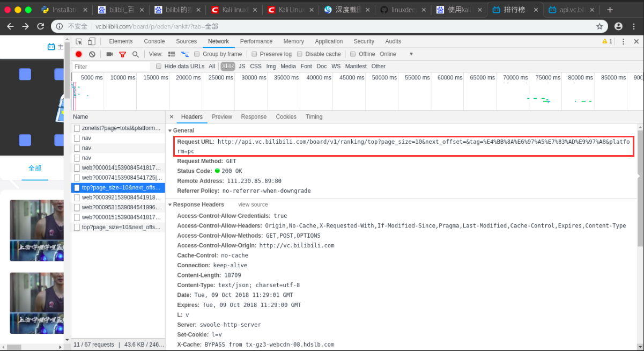Stop recording network log with red button
This screenshot has height=351, width=644.
click(79, 54)
